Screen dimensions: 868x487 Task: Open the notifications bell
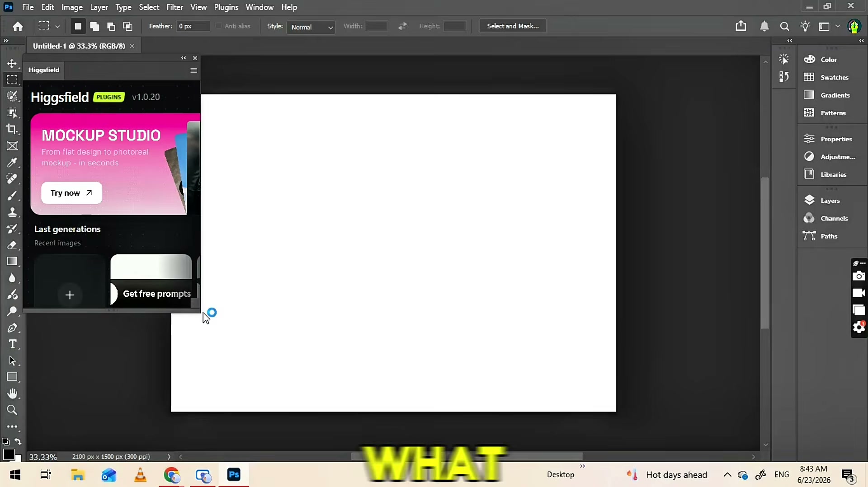(x=764, y=26)
